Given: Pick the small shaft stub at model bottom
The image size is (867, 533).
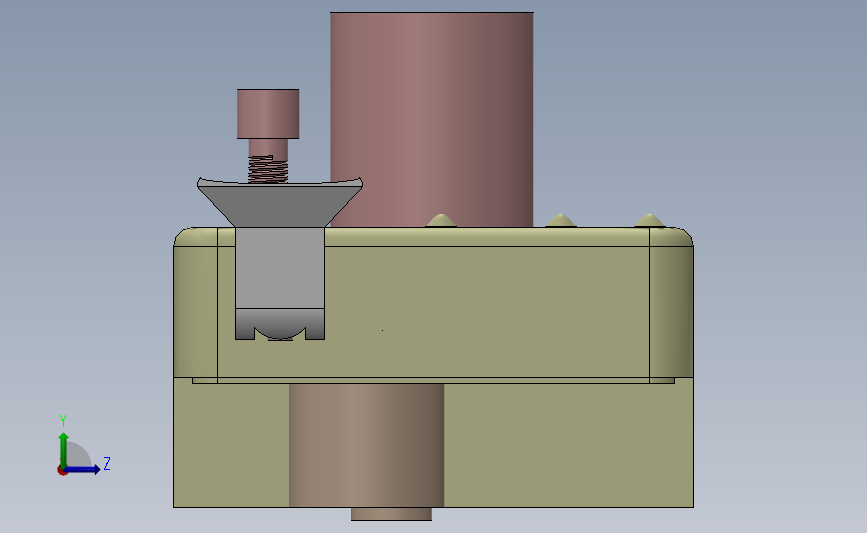Looking at the screenshot, I should pos(391,514).
